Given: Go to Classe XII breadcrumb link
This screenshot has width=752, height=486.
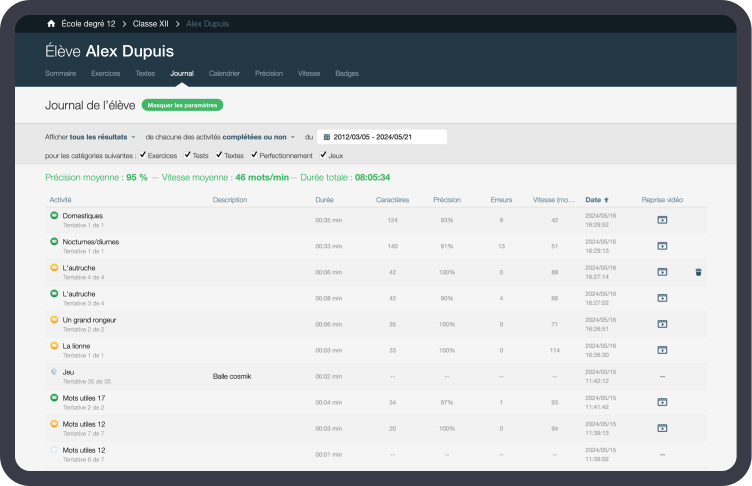Looking at the screenshot, I should (150, 22).
